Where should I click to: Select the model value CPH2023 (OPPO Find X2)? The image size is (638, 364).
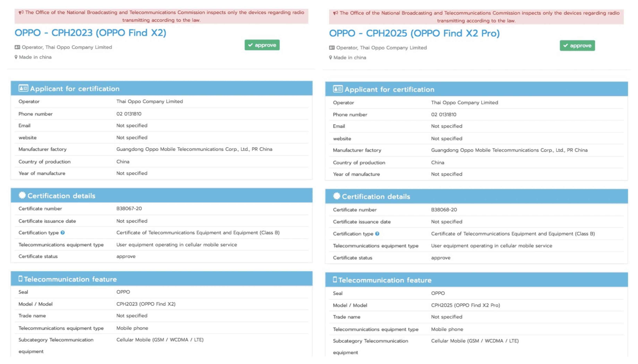[146, 304]
